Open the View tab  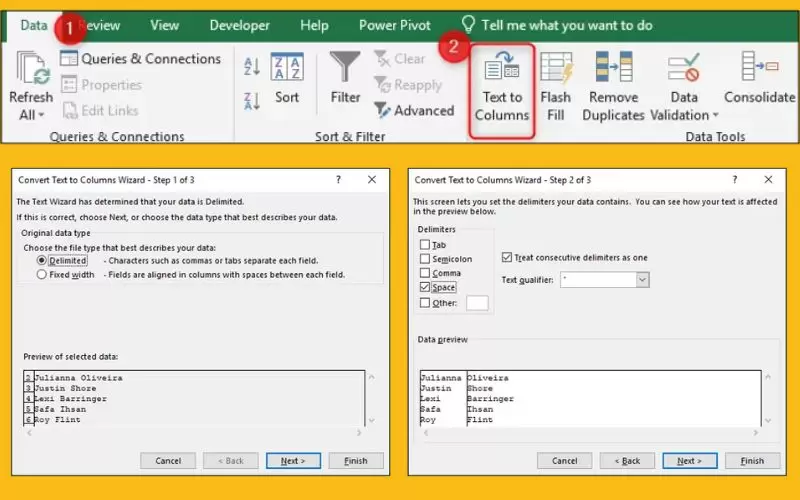tap(164, 25)
